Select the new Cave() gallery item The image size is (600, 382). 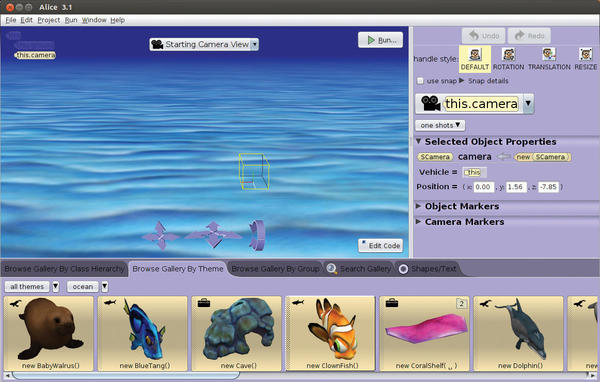(x=236, y=333)
